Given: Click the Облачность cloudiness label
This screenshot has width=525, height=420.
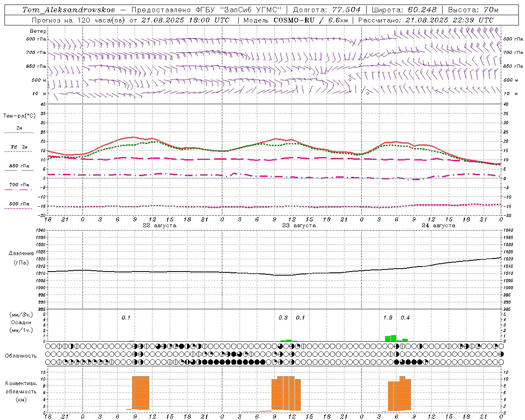Looking at the screenshot, I should click(21, 356).
